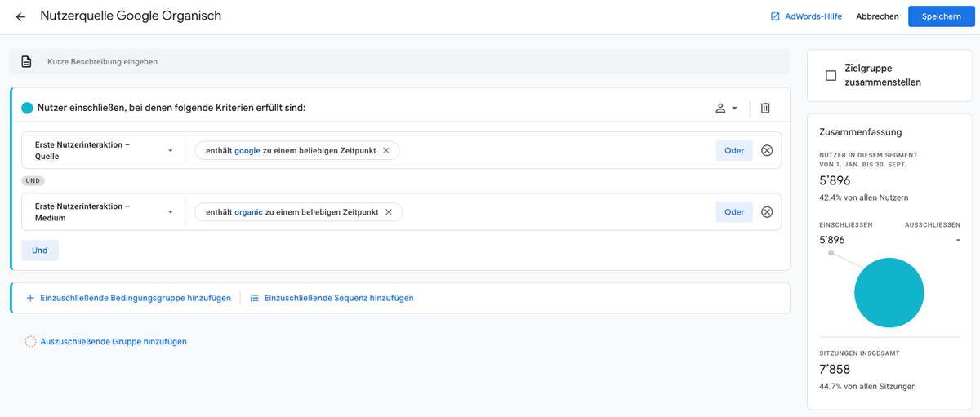This screenshot has height=417, width=980.
Task: Open the user scope dropdown
Action: [x=726, y=108]
